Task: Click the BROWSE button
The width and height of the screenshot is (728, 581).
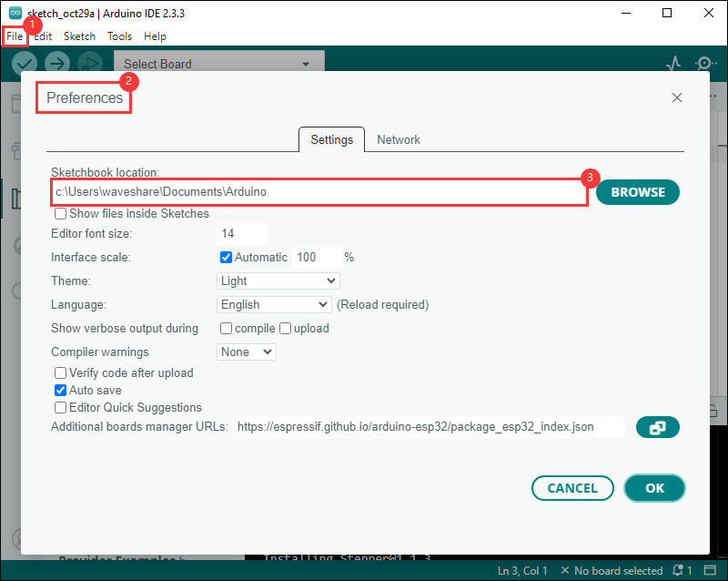Action: click(x=638, y=192)
